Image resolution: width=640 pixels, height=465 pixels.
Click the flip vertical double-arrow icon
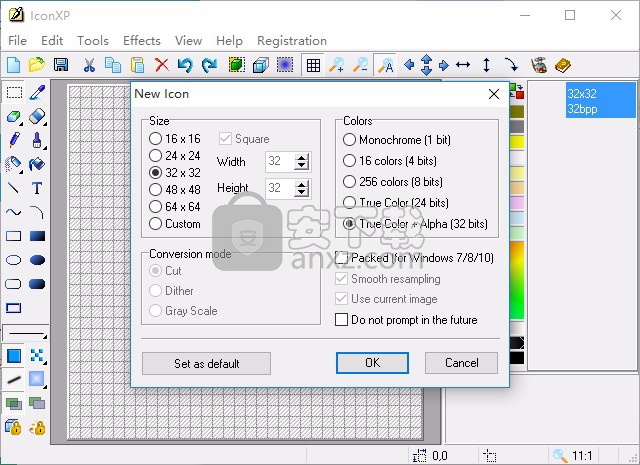coord(486,65)
